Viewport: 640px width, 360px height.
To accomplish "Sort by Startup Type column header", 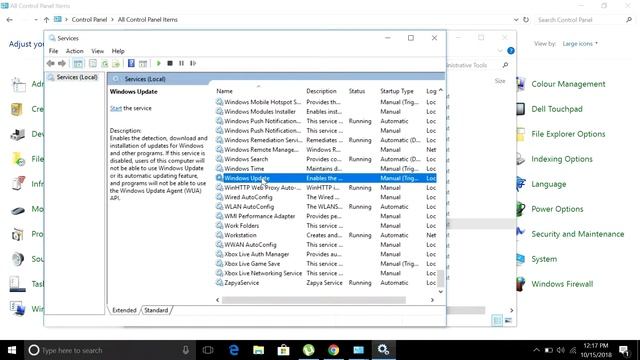I will [397, 91].
